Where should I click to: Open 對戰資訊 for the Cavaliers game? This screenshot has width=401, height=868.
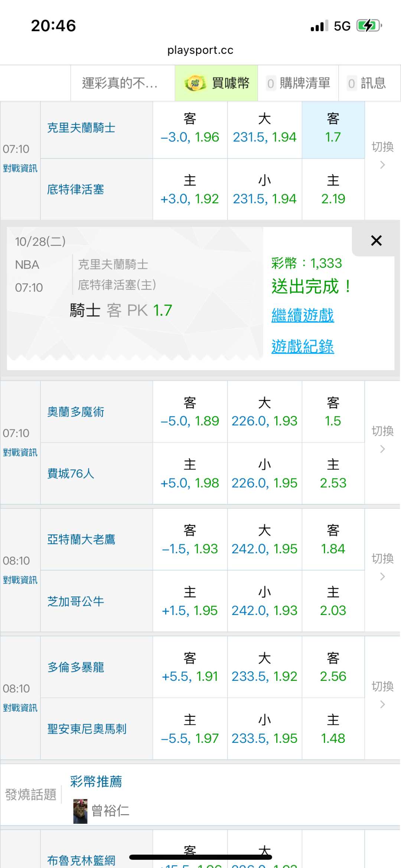click(20, 168)
